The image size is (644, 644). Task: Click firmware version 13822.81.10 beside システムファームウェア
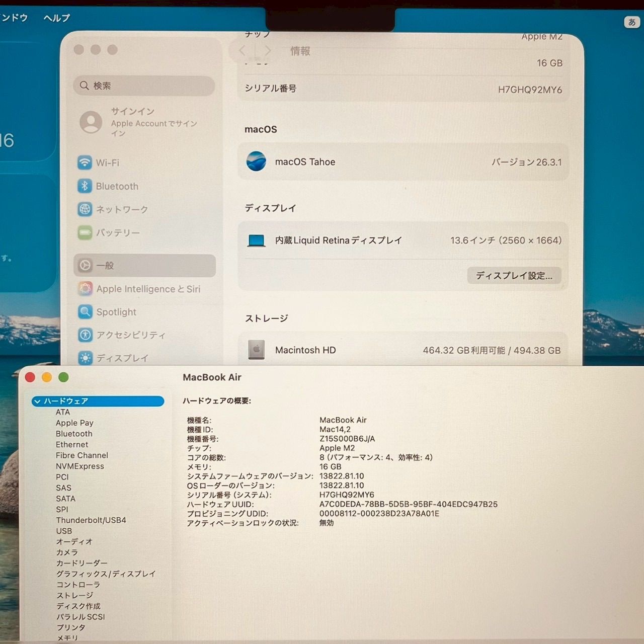(x=342, y=476)
